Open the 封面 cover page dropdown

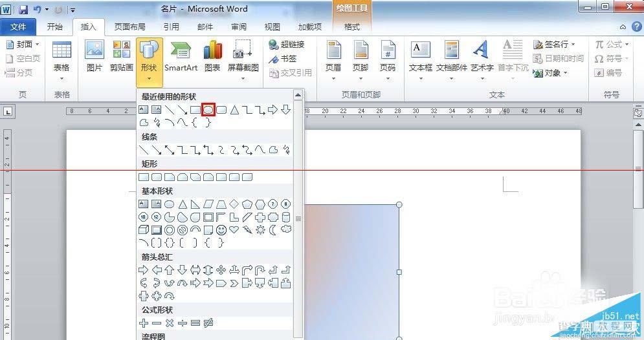(23, 45)
